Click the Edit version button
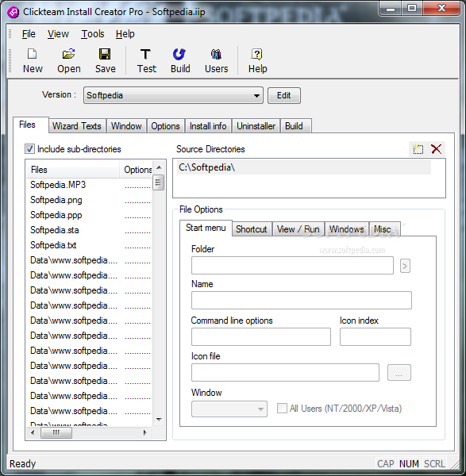The image size is (466, 476). pyautogui.click(x=284, y=96)
